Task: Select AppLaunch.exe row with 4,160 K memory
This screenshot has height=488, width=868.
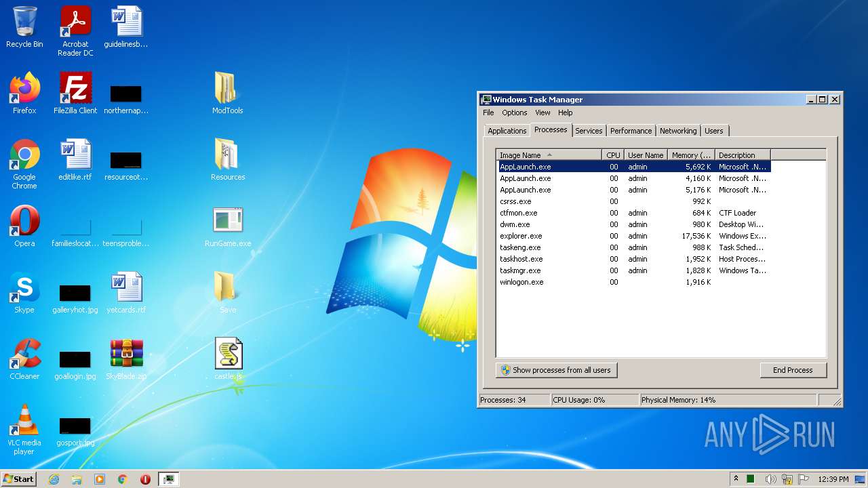Action: [x=633, y=178]
